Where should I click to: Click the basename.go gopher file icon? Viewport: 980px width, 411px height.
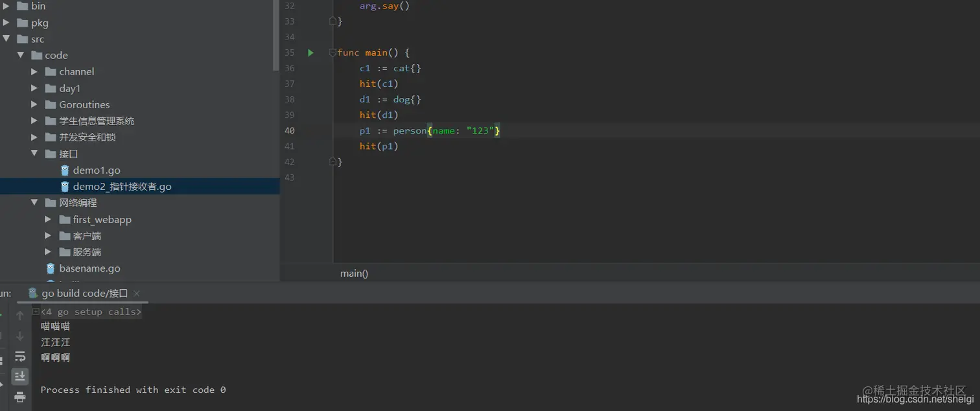(x=51, y=268)
